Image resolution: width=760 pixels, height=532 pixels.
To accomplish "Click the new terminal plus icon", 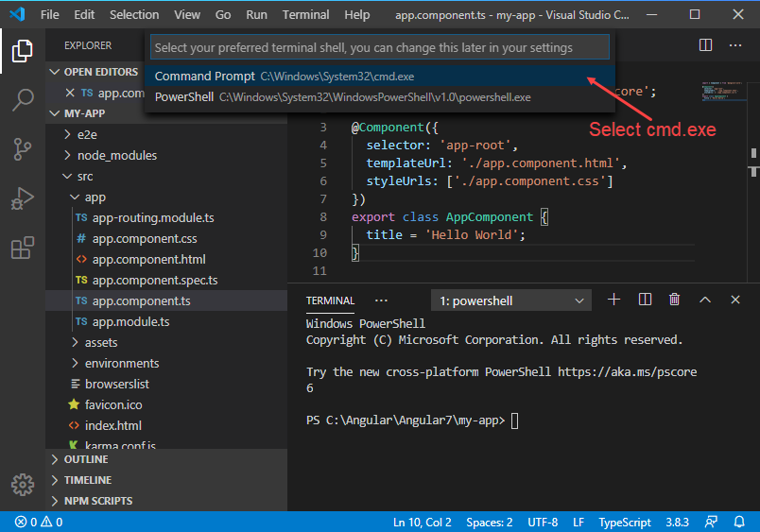I will (x=613, y=300).
